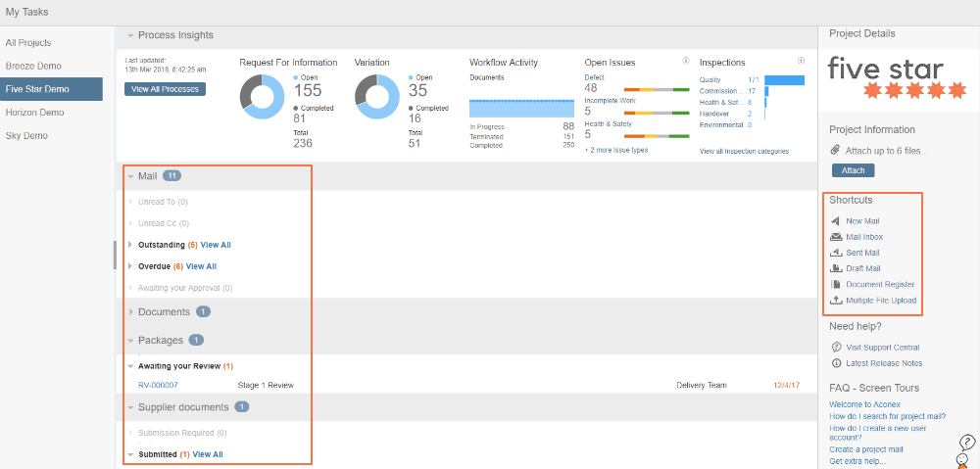
Task: Click the Quality inspections bar
Action: 784,79
